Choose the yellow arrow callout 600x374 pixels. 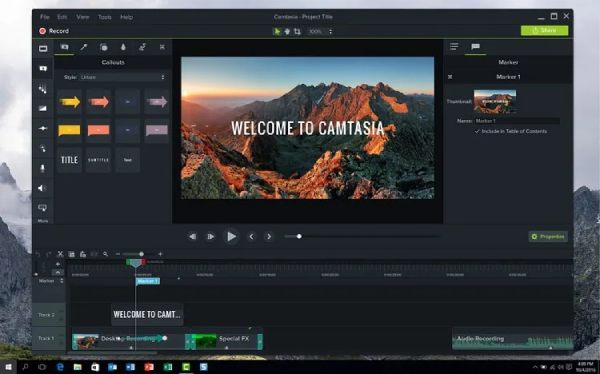(x=69, y=101)
